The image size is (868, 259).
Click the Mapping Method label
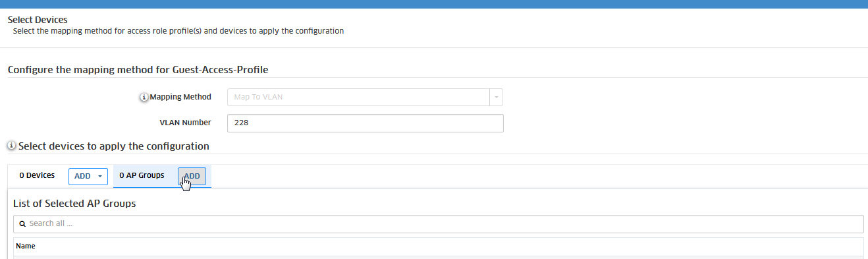pyautogui.click(x=180, y=97)
